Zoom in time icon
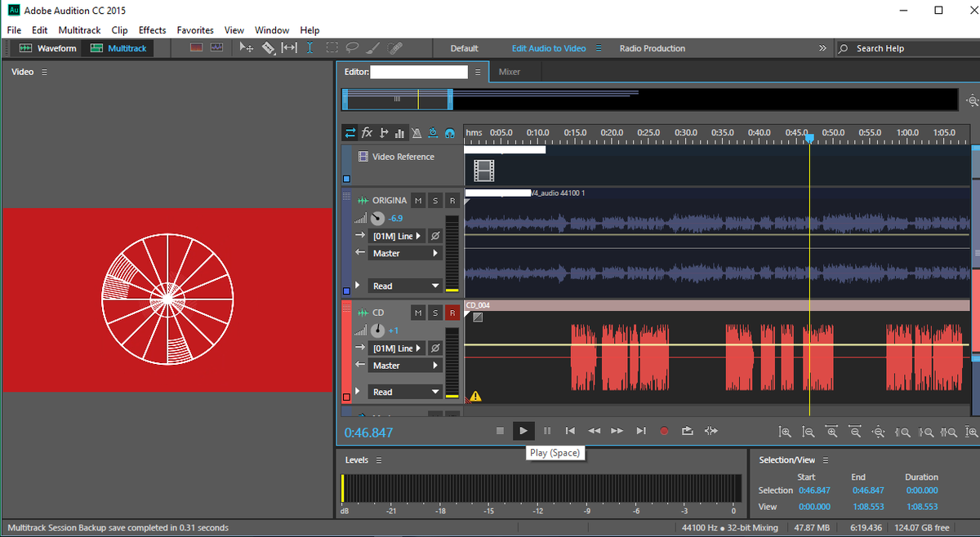 831,432
